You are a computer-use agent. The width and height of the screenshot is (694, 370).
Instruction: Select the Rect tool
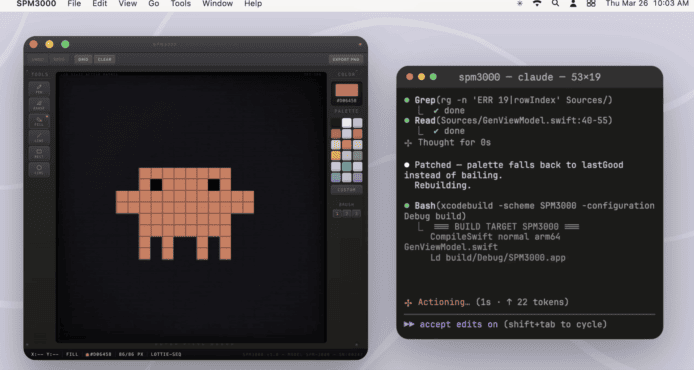coord(39,153)
